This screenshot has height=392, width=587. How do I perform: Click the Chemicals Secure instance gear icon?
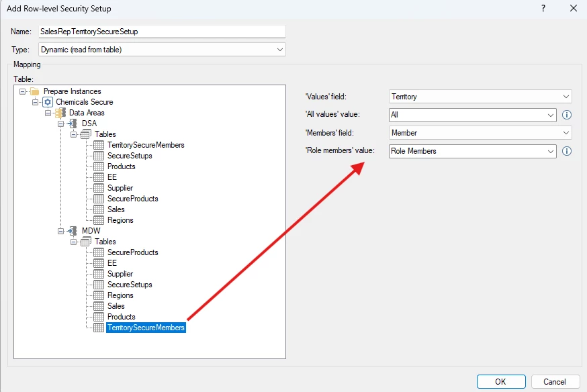[48, 102]
